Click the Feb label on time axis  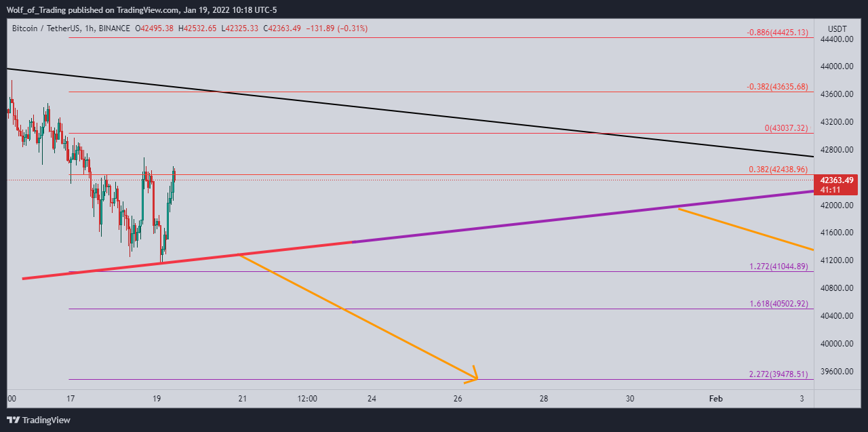click(716, 399)
